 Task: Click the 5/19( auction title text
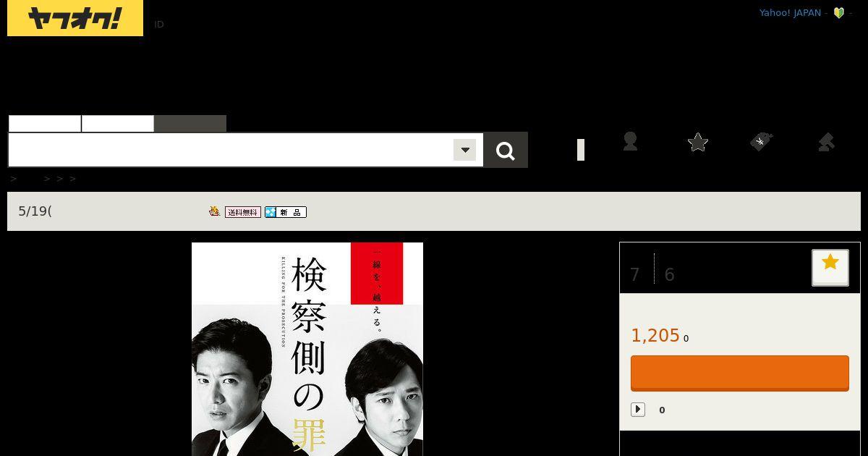(x=35, y=211)
